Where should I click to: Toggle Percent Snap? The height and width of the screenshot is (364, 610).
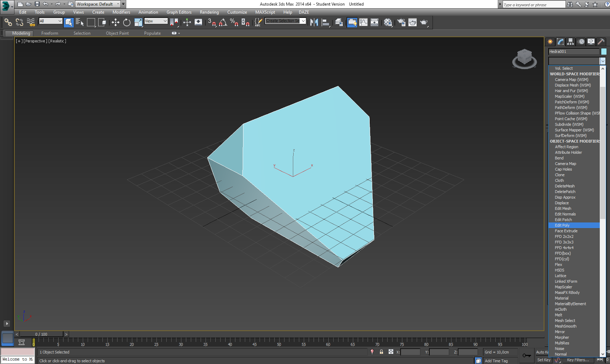pos(234,22)
